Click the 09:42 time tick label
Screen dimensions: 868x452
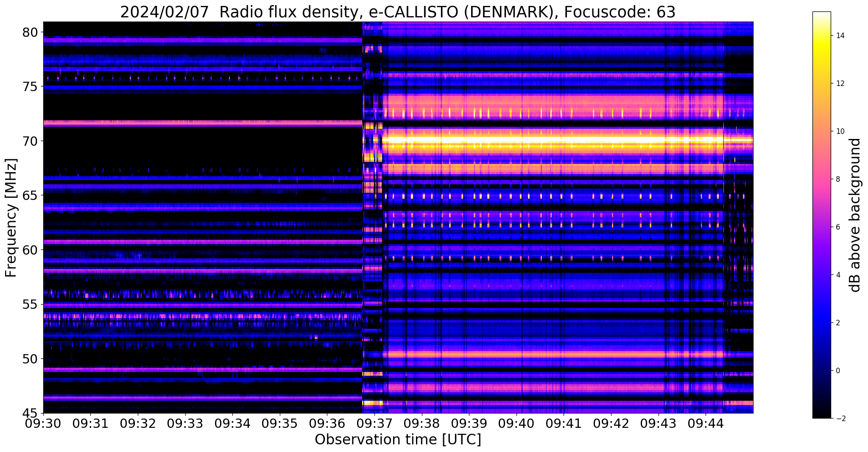pyautogui.click(x=611, y=424)
